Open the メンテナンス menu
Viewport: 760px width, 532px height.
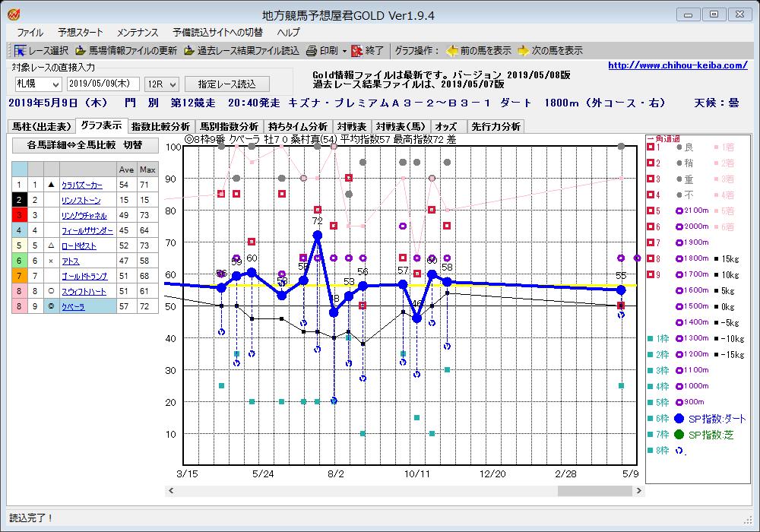[x=137, y=33]
